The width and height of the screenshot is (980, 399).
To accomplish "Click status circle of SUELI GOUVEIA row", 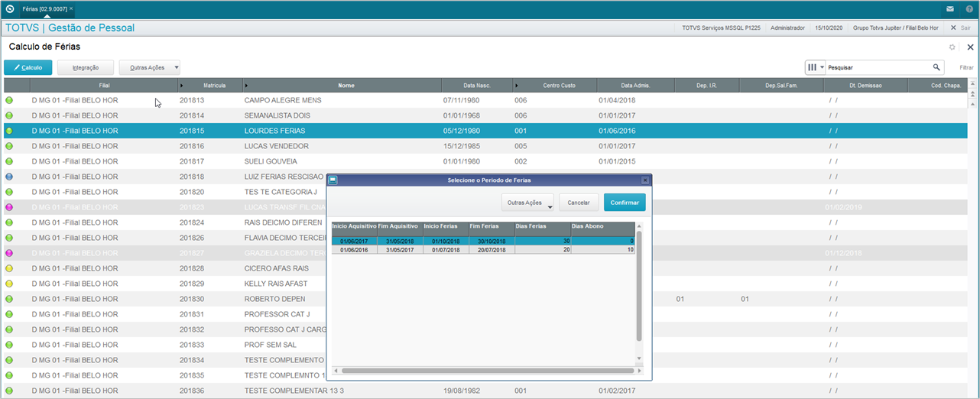I will pos(9,161).
